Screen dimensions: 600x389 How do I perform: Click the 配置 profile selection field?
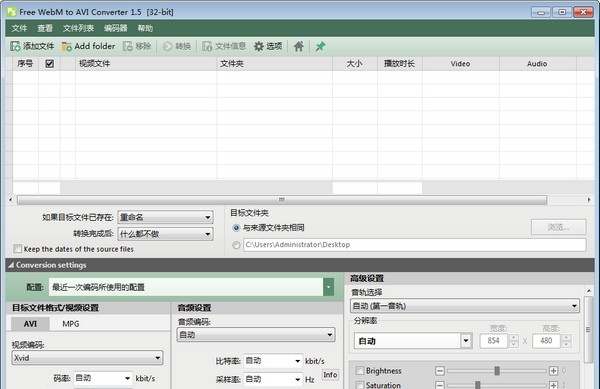tap(186, 287)
